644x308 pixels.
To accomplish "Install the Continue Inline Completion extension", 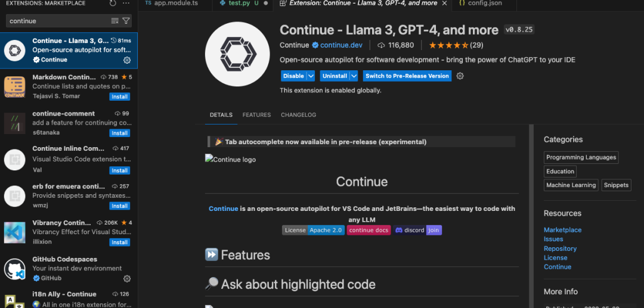I will (x=119, y=170).
